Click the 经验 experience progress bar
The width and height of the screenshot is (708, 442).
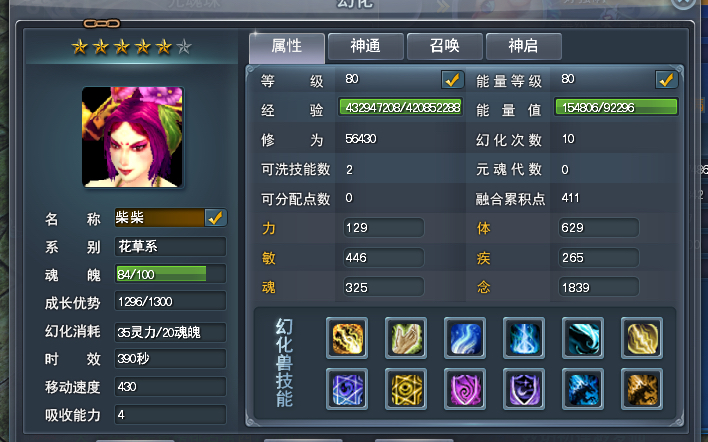coord(401,107)
